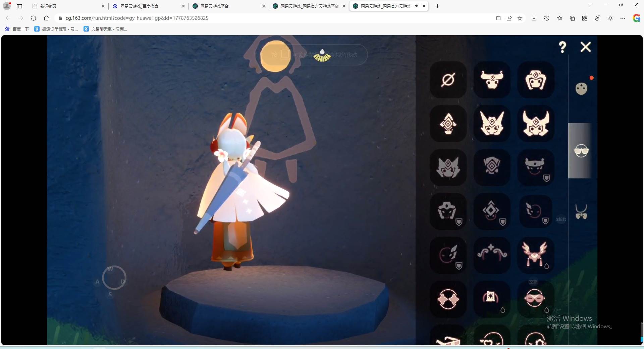Viewport: 644px width, 349px height.
Task: Click the sun brightness icon in toolbar
Action: coord(610,18)
